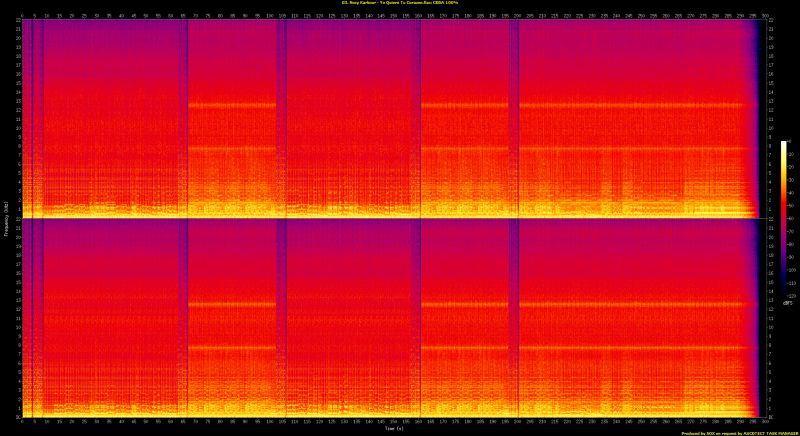Click the spectrogram title text at top
This screenshot has width=800, height=436.
point(399,3)
